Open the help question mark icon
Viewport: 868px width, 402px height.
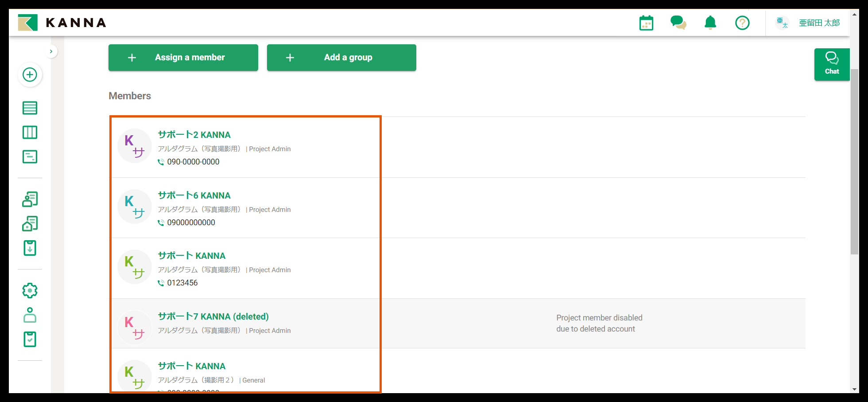point(742,23)
